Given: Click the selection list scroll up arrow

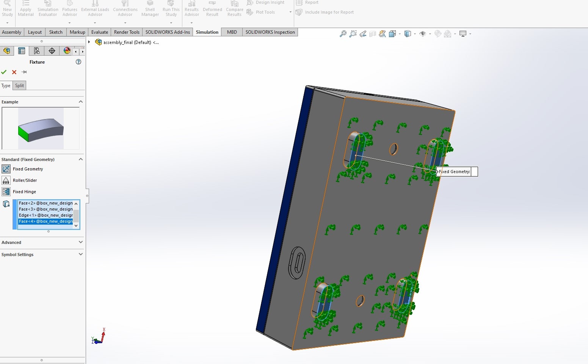Looking at the screenshot, I should click(76, 203).
